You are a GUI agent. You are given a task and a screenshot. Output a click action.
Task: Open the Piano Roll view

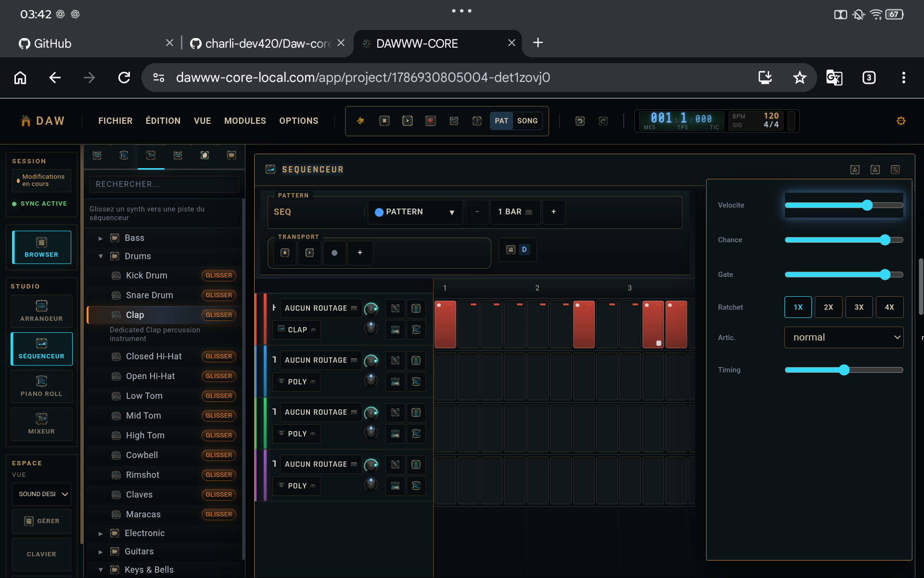click(x=41, y=386)
